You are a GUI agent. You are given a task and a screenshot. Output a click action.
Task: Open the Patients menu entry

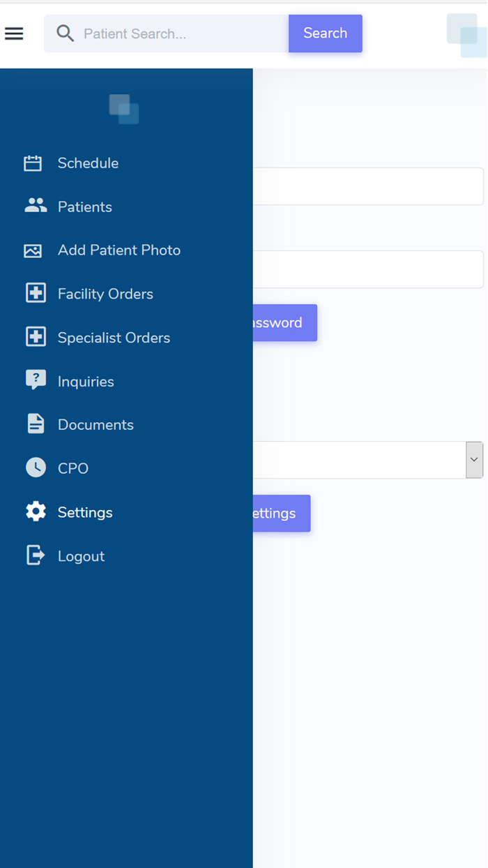(84, 206)
